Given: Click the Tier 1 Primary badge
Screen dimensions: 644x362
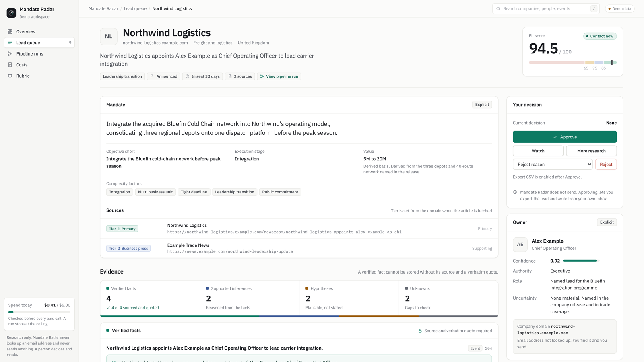Looking at the screenshot, I should (x=122, y=229).
